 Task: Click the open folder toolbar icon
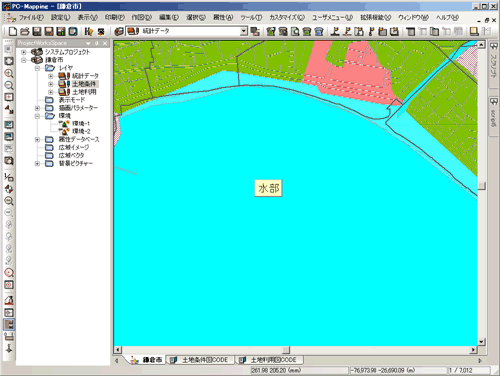pos(25,31)
